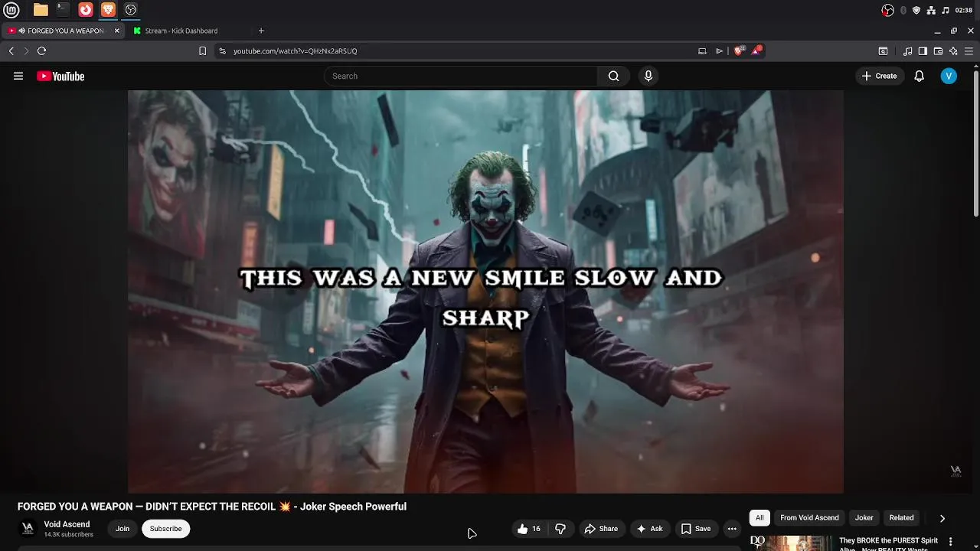Go back to the previous page
Image resolution: width=980 pixels, height=551 pixels.
(x=11, y=51)
